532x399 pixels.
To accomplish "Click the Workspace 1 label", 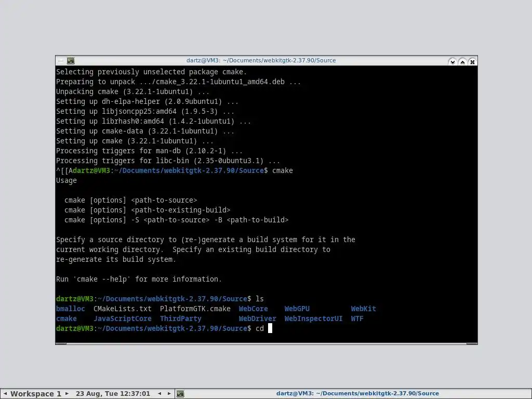I will pos(36,394).
